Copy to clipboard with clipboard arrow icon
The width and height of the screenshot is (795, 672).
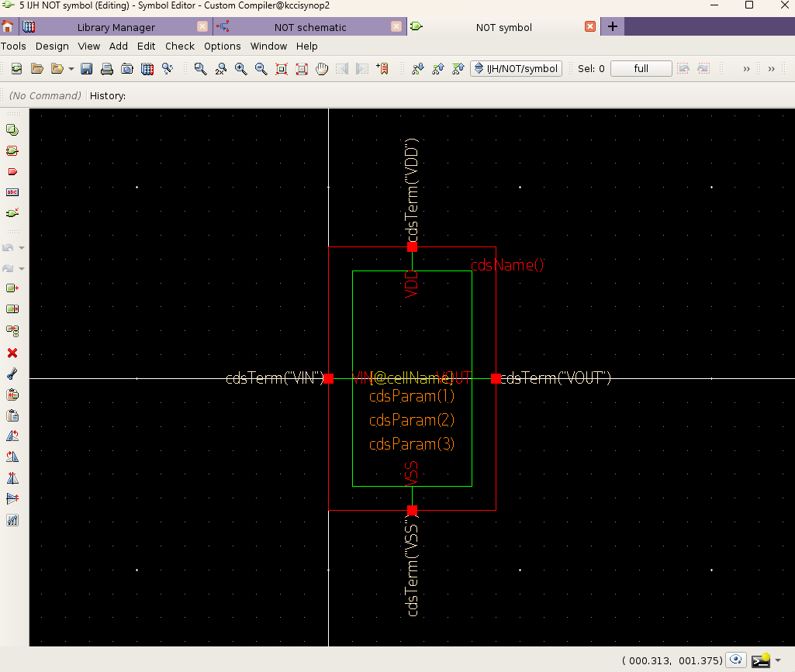[12, 395]
